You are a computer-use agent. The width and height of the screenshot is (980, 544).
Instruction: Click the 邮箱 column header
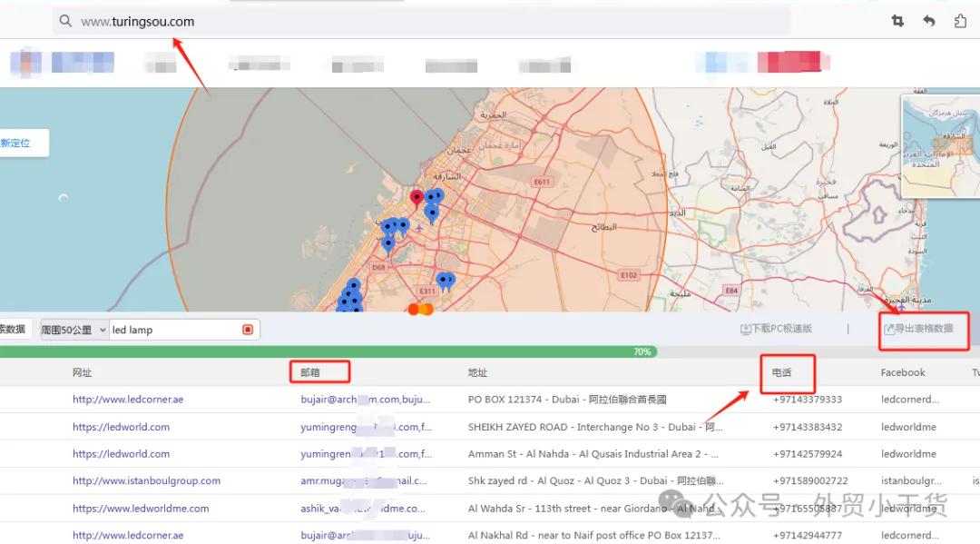coord(310,372)
